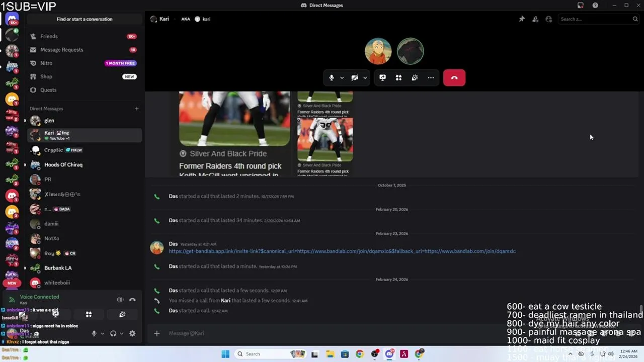Screen dimensions: 644x362
Task: Open Message Requests
Action: pos(84,50)
